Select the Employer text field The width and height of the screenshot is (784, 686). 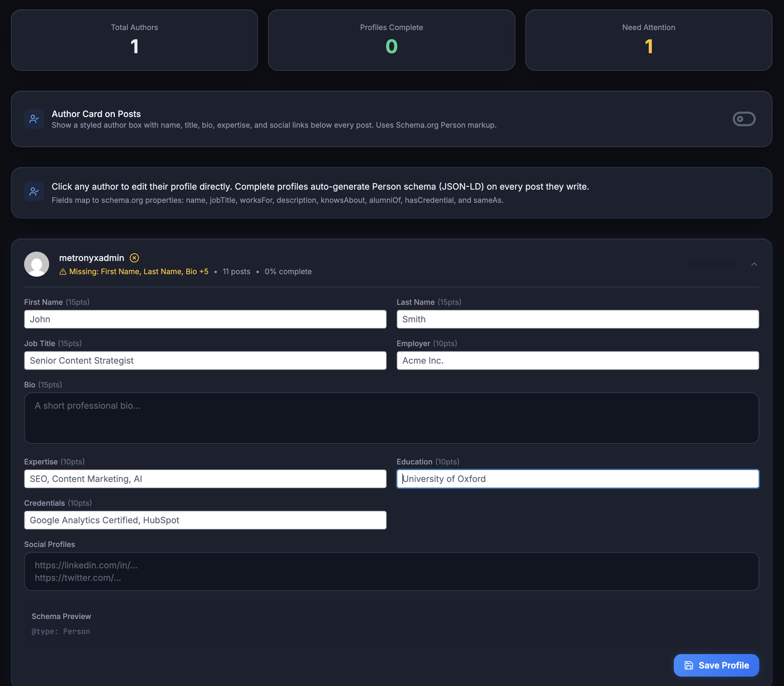577,361
